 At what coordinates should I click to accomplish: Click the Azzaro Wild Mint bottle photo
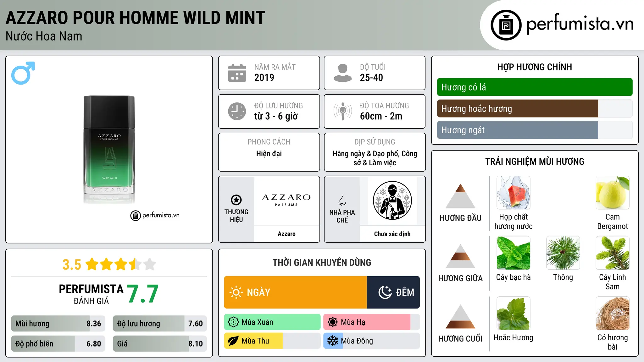[x=109, y=150]
